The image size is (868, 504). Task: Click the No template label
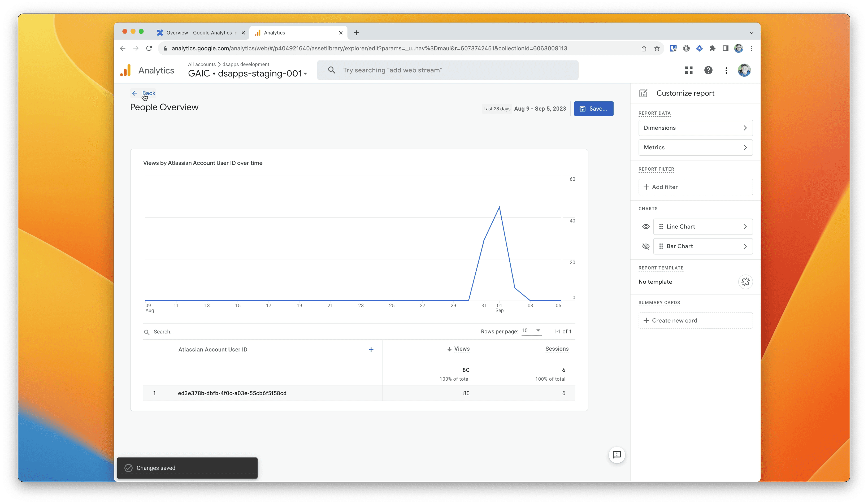tap(655, 282)
